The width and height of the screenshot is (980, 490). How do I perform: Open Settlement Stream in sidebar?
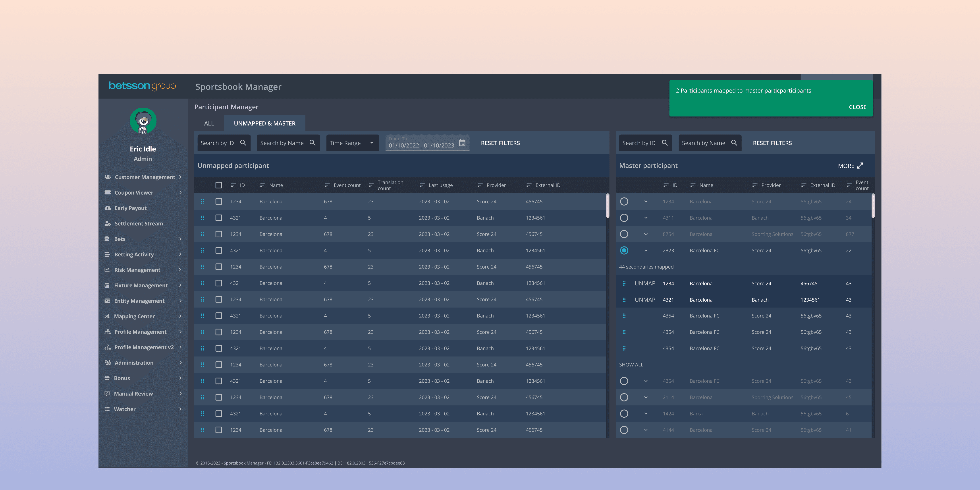click(139, 223)
